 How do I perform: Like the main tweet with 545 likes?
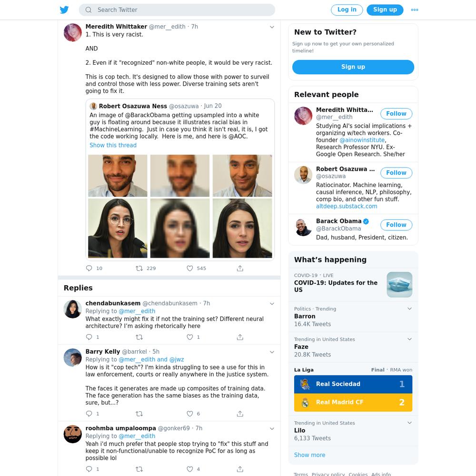[x=190, y=268]
